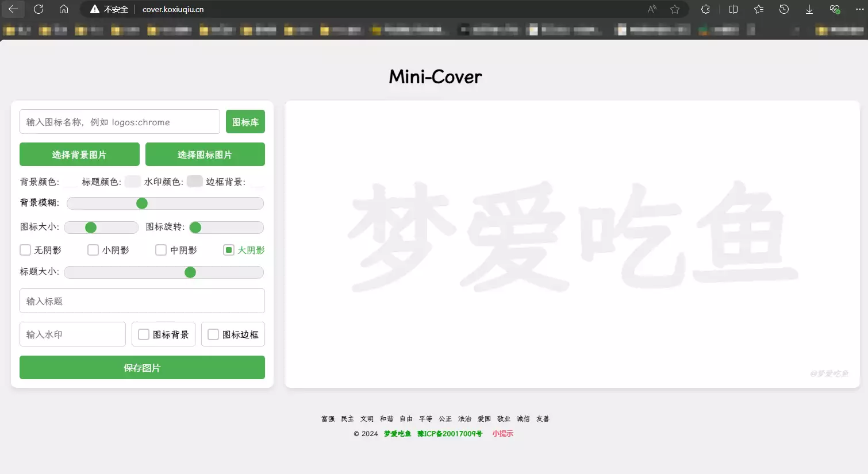Enable the 图标边框 checkbox

(x=213, y=334)
